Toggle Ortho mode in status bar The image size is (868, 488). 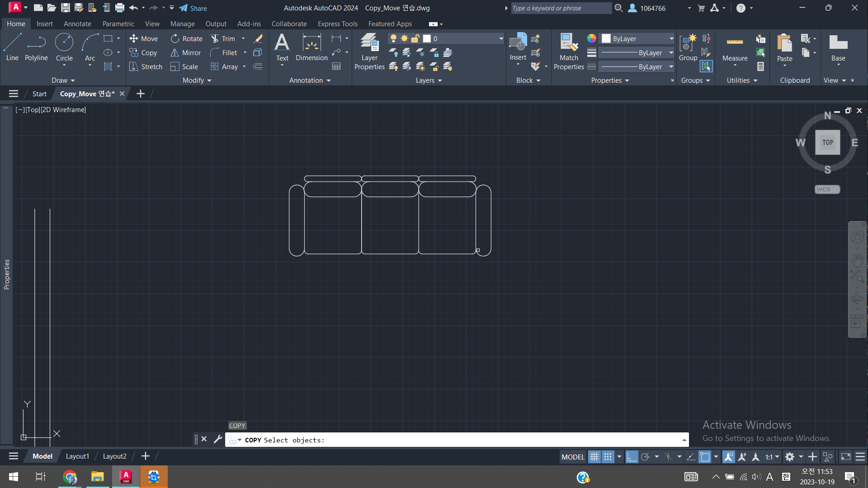[x=632, y=457]
